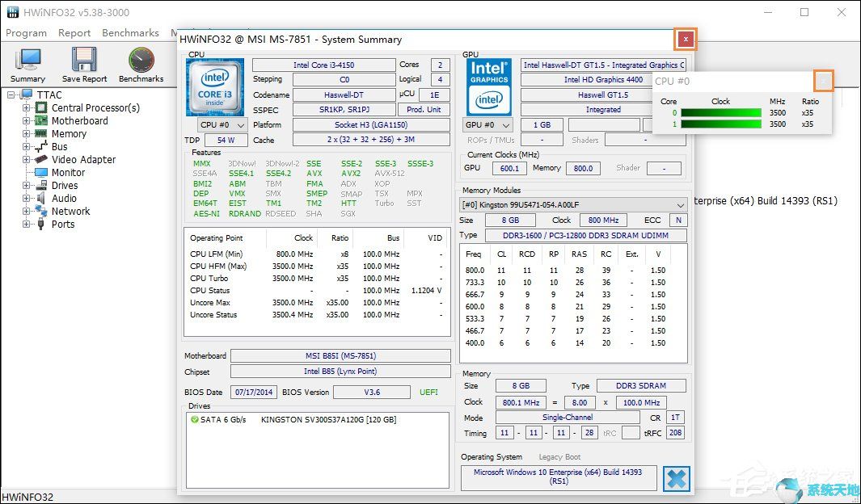Click the DDR3-1600 / PC3-12800 type field
861x504 pixels.
[585, 235]
